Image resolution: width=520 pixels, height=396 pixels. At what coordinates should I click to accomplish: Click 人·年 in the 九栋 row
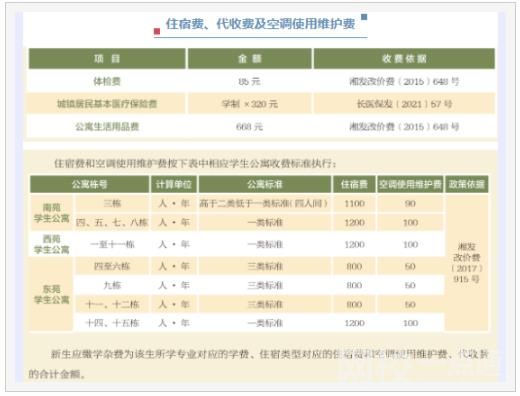point(174,285)
